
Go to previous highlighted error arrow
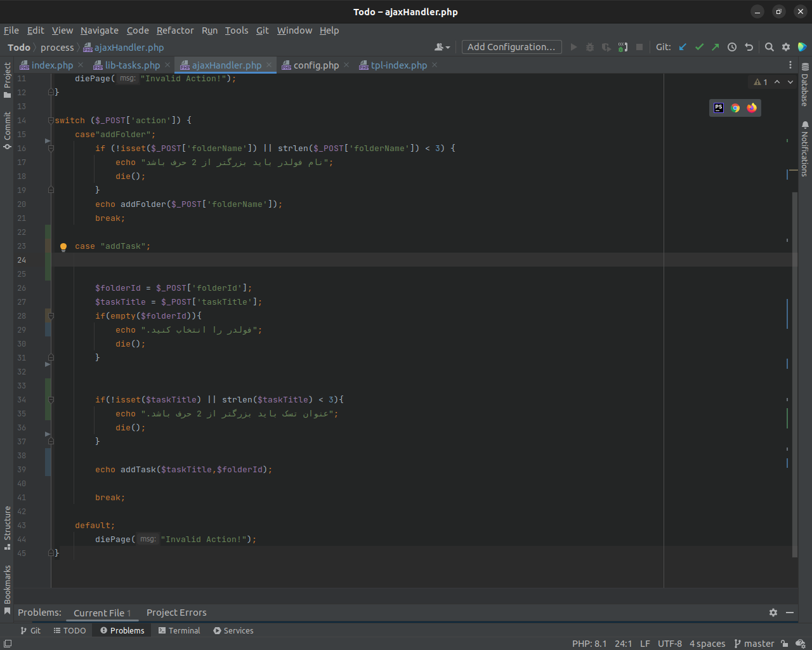click(x=777, y=82)
